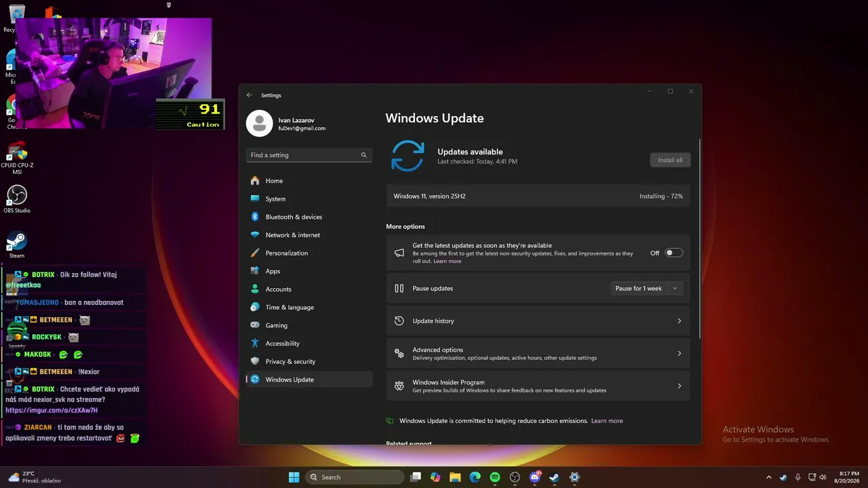The width and height of the screenshot is (868, 488).
Task: Click Last checked: Today, 4:41 PM text
Action: 477,162
